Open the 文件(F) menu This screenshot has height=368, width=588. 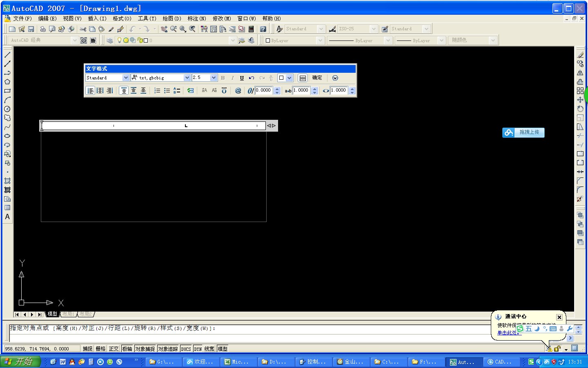[x=22, y=18]
